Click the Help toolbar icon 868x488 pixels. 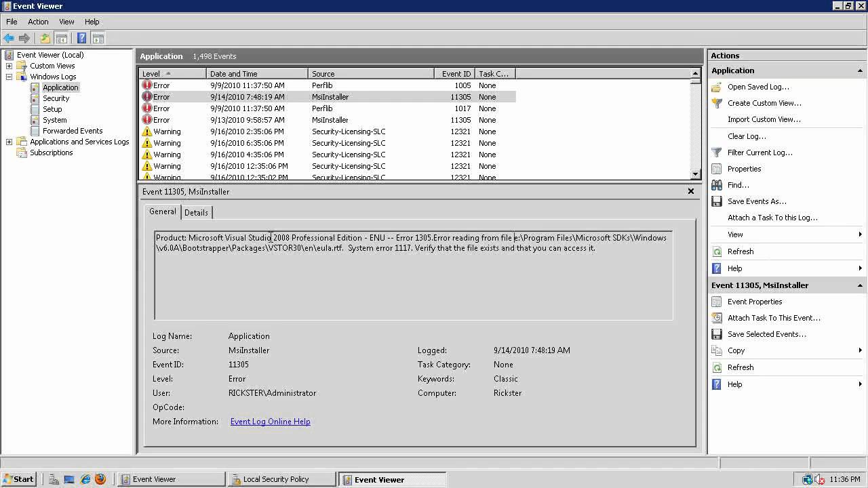pos(81,38)
